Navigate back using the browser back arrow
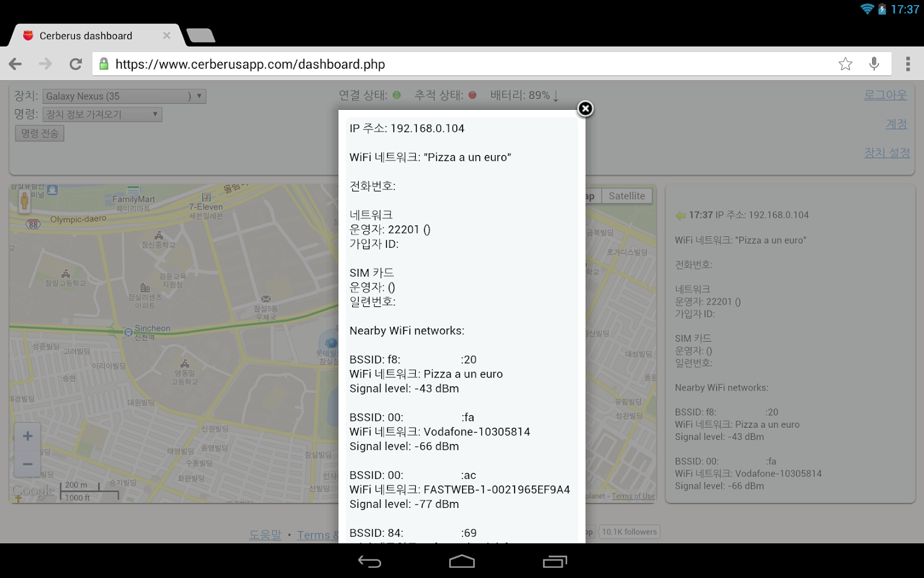Screen dimensions: 924x578 15,64
